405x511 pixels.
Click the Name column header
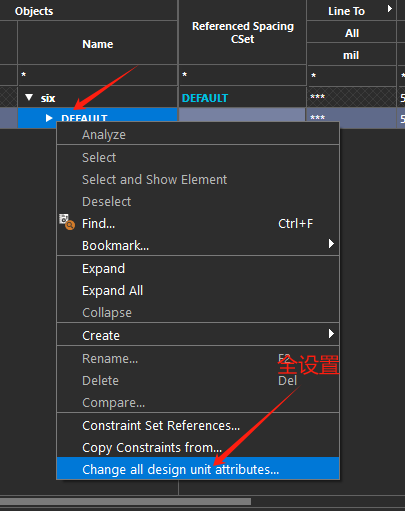[x=97, y=44]
